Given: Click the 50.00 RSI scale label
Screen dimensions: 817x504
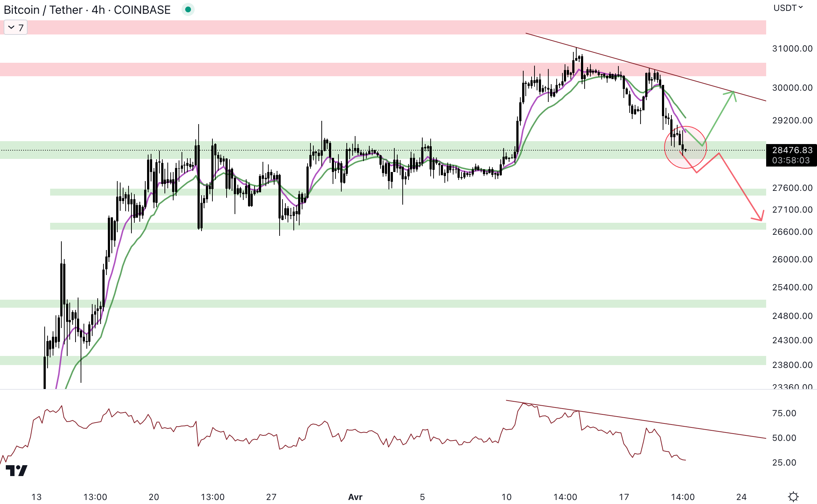Looking at the screenshot, I should [x=784, y=438].
